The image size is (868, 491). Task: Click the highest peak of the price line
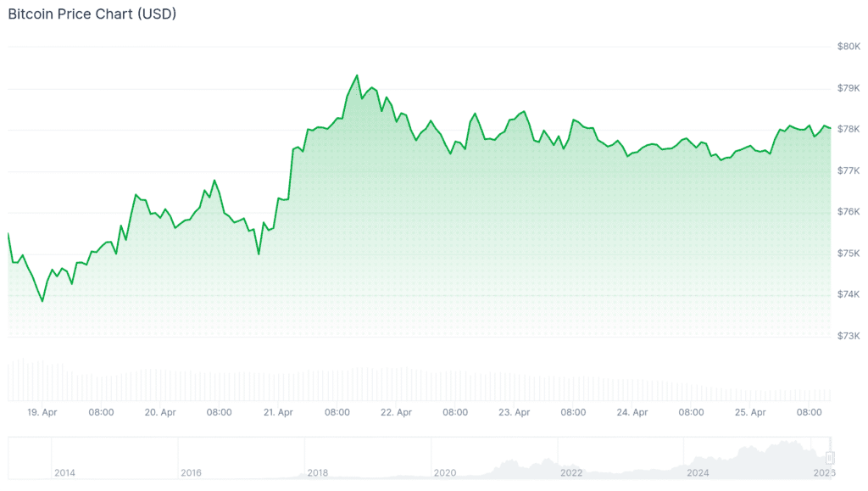click(x=357, y=75)
